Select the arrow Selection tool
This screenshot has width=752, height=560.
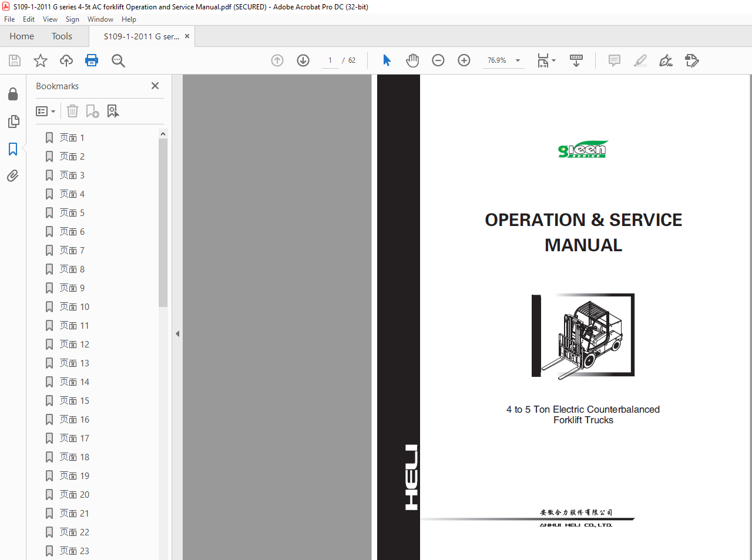387,60
